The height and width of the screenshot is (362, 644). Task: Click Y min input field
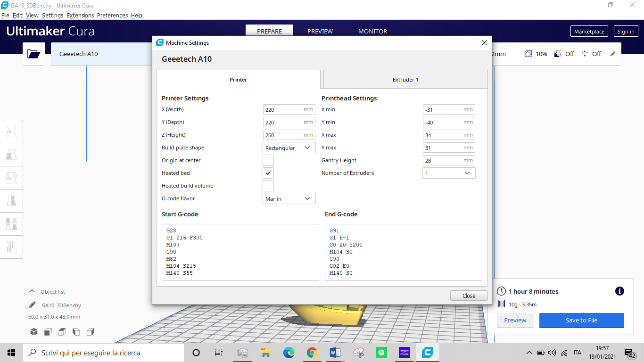click(x=449, y=122)
